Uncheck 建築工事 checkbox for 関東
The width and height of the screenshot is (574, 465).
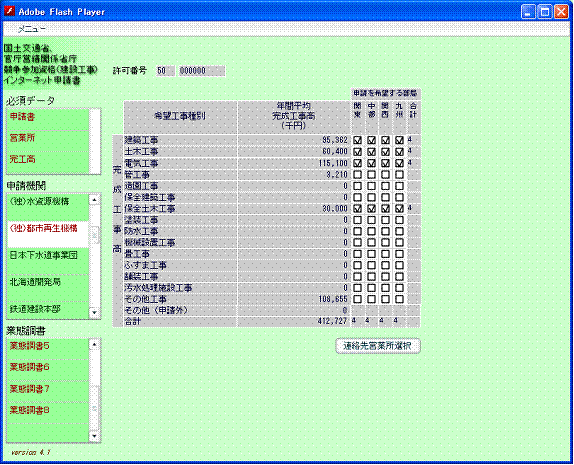[x=358, y=140]
